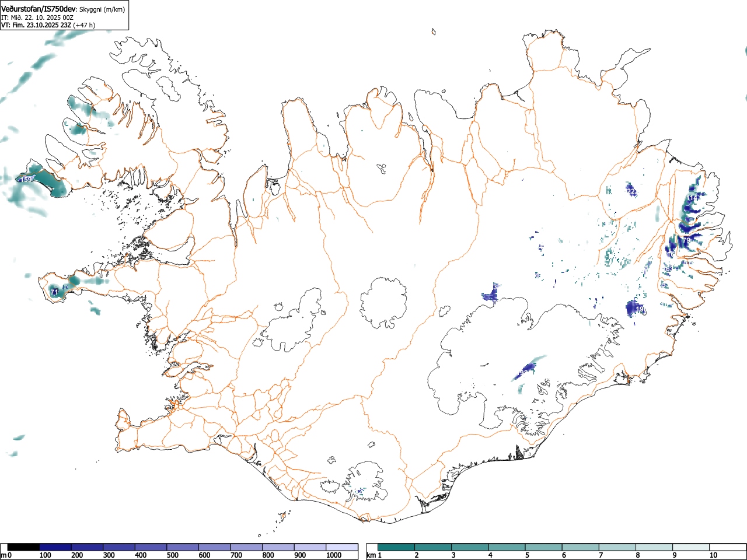Viewport: 747px width, 560px height.
Task: Select the 200–300 m visibility legend swatch
Action: [x=88, y=547]
